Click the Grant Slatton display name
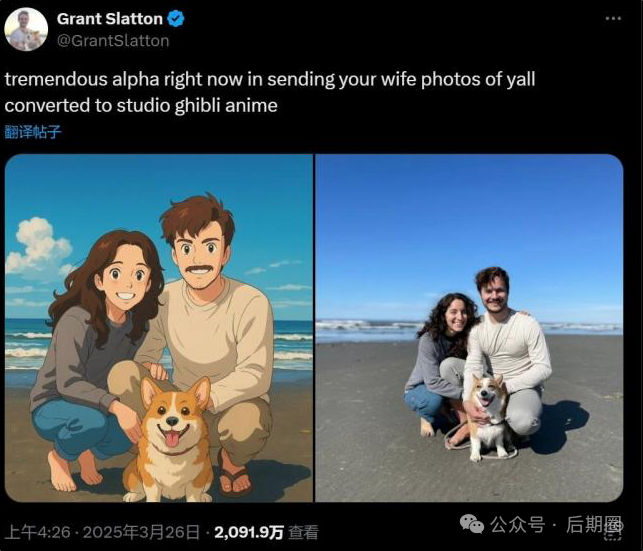643x551 pixels. coord(110,19)
